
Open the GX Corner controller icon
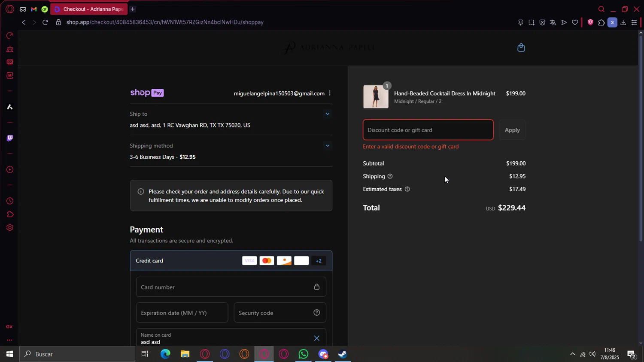pyautogui.click(x=23, y=9)
